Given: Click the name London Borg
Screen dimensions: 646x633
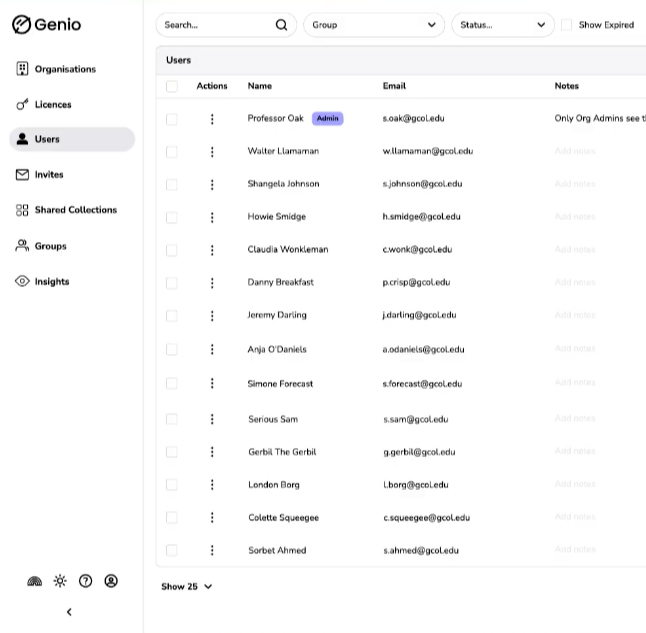Looking at the screenshot, I should pos(274,485).
